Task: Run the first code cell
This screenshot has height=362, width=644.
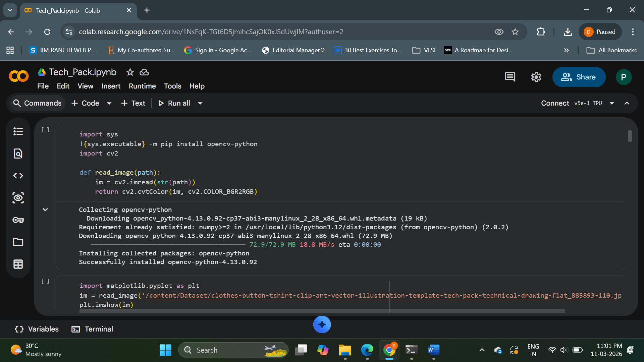Action: (x=45, y=130)
